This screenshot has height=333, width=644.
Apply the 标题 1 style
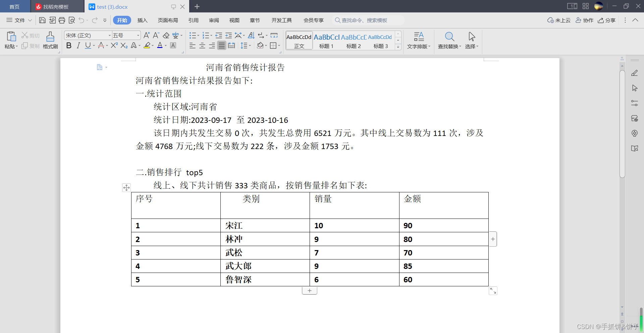[x=326, y=40]
